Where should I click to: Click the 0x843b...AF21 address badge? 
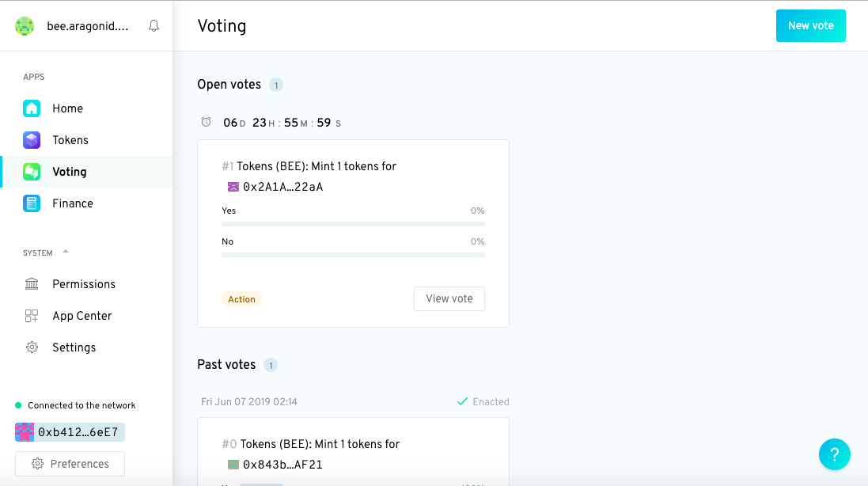275,465
